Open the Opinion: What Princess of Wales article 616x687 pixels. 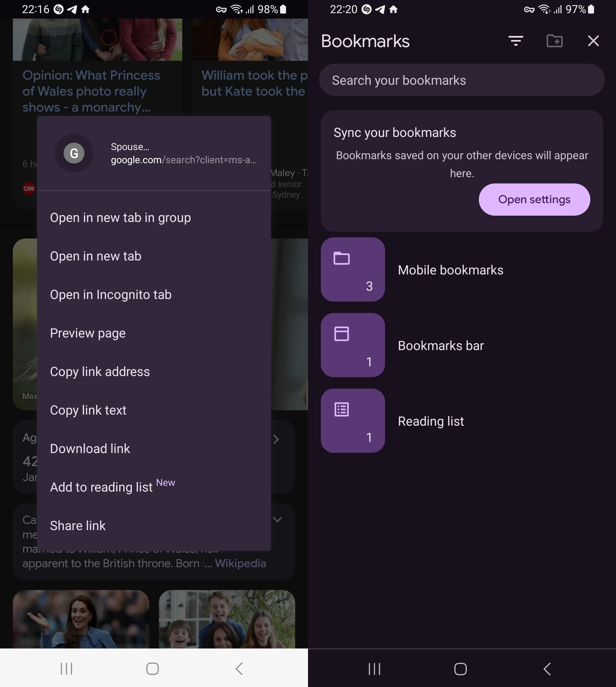(x=91, y=91)
